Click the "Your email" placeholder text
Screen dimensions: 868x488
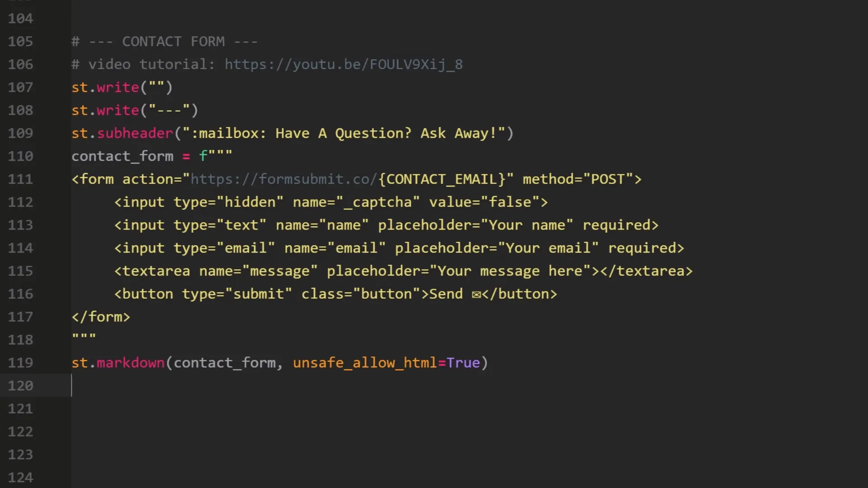[x=552, y=248]
